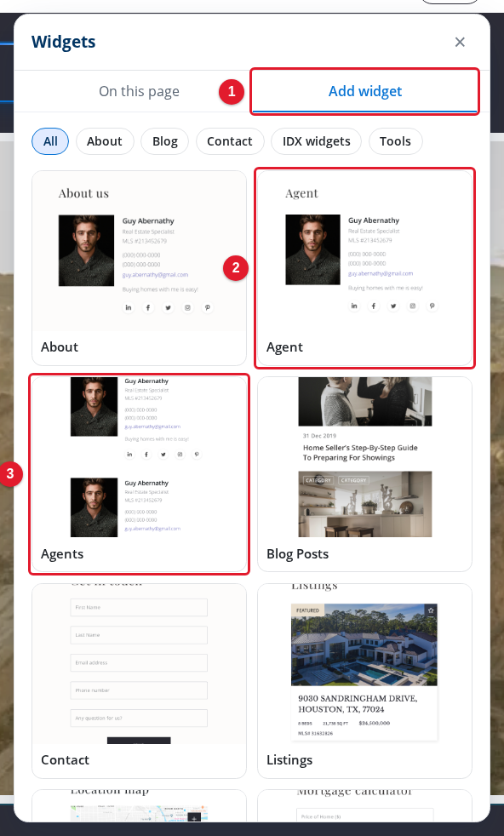Click Facebook icon in Agent preview
The width and height of the screenshot is (504, 836).
pos(374,306)
